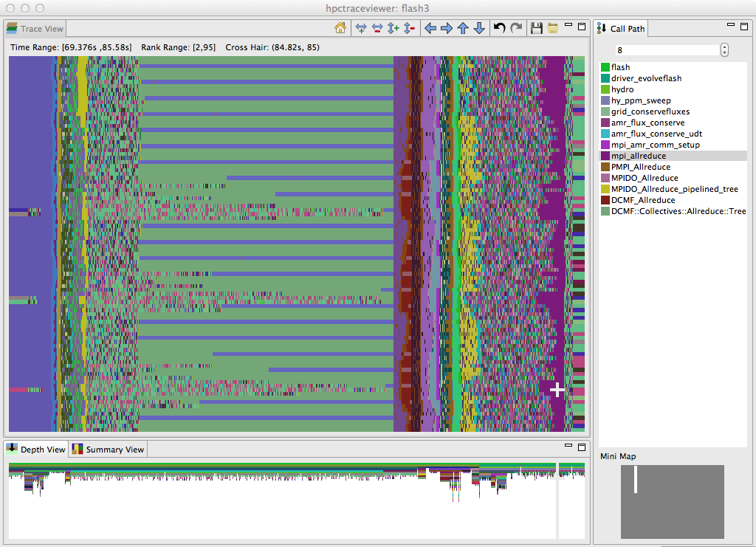Move the trace view up
756x547 pixels.
[463, 29]
